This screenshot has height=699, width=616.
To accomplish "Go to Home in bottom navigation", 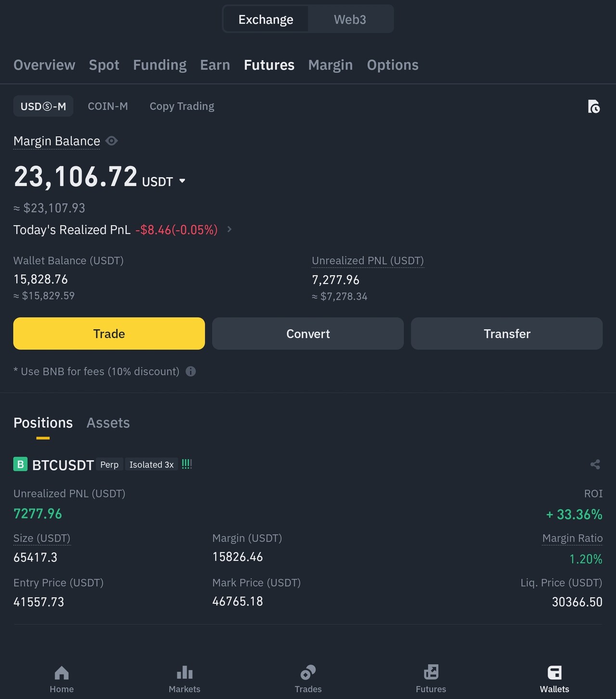I will click(x=62, y=679).
